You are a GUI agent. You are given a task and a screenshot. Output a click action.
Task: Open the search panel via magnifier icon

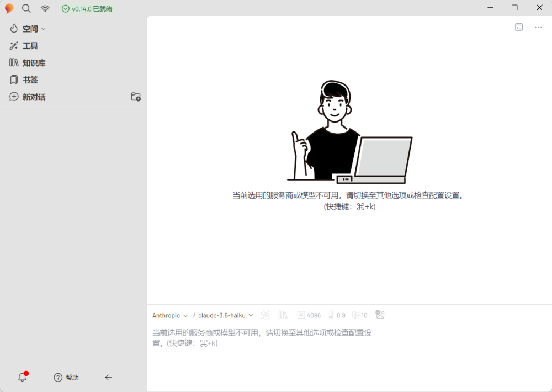pyautogui.click(x=26, y=8)
